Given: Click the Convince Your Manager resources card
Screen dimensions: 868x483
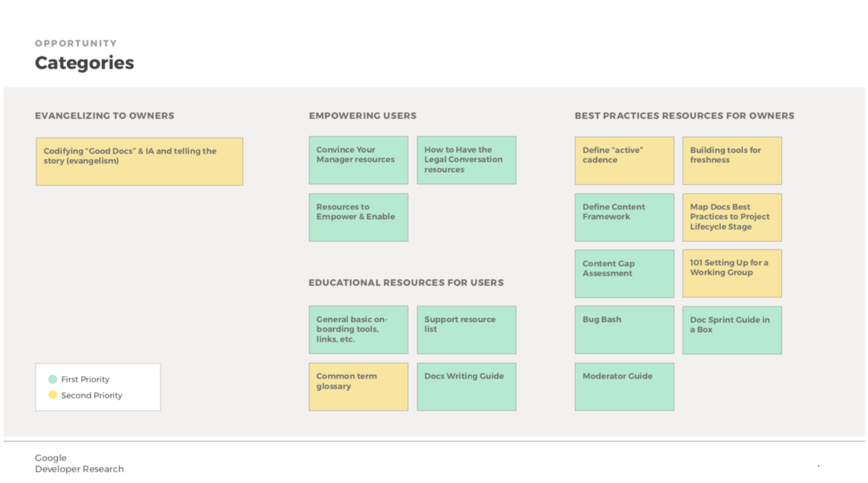Looking at the screenshot, I should coord(358,160).
